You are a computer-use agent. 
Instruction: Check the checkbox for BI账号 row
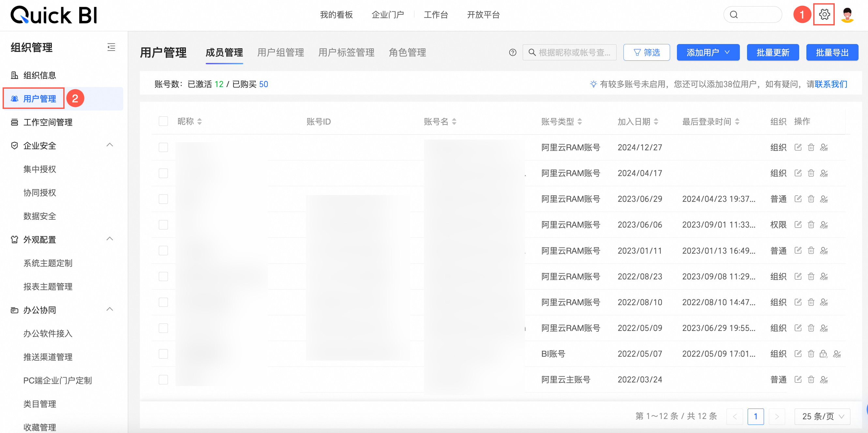[x=163, y=354]
